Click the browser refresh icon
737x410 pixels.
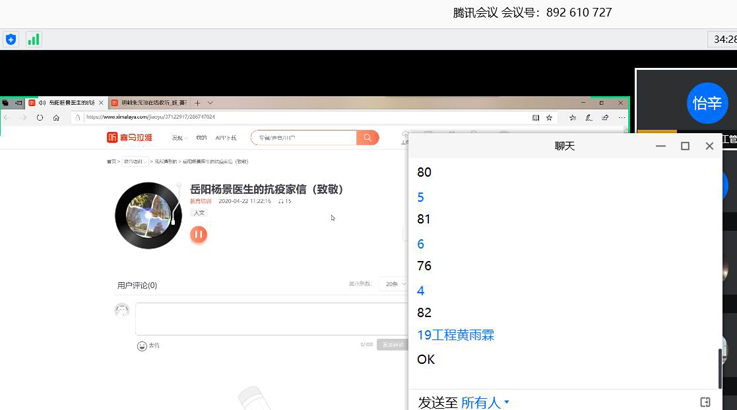pos(40,117)
